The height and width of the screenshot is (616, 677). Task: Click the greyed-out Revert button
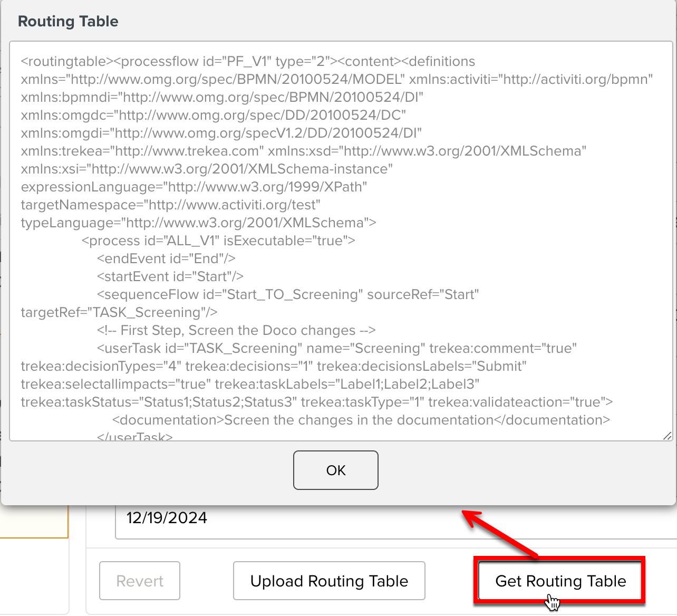140,581
